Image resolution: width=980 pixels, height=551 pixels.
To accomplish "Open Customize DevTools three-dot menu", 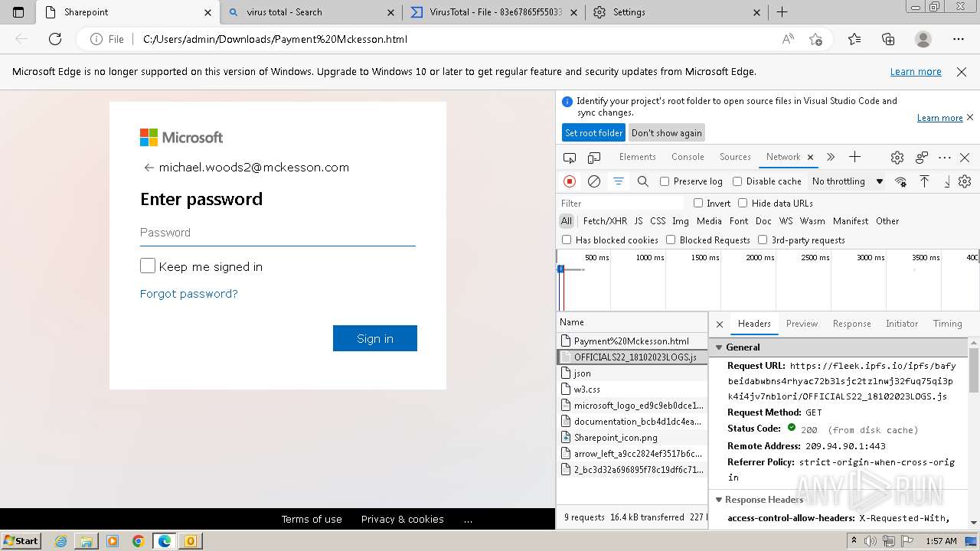I will (945, 157).
